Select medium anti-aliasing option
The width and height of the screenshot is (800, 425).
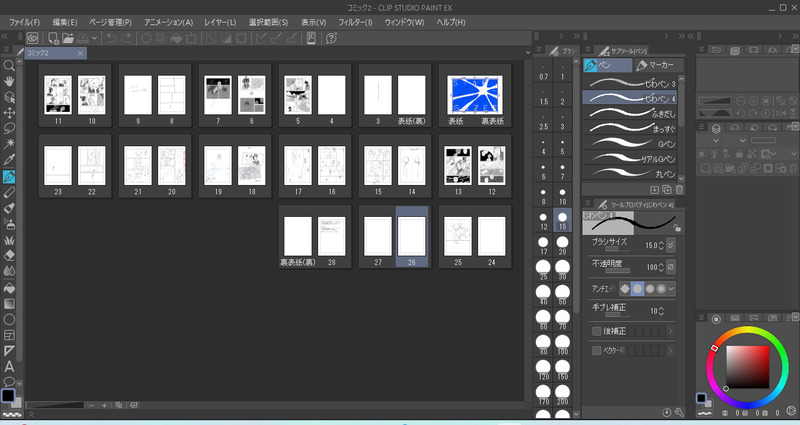click(x=649, y=289)
